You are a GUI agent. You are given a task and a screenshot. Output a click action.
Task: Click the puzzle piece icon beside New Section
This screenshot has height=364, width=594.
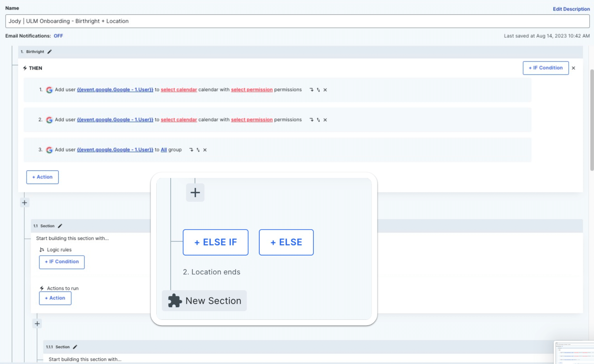[174, 301]
